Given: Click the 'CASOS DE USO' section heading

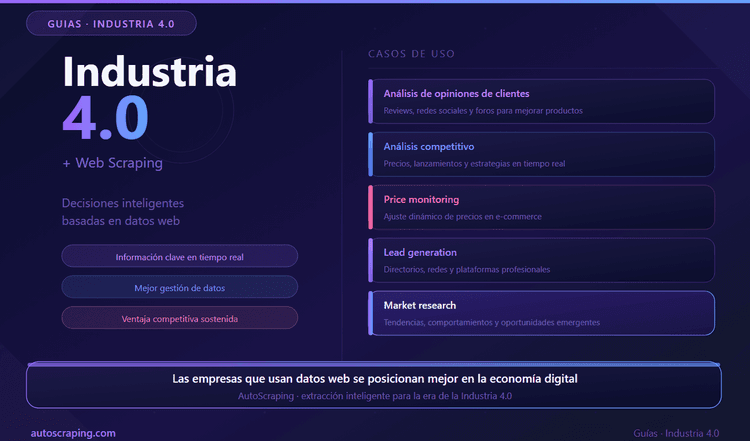Looking at the screenshot, I should click(411, 54).
